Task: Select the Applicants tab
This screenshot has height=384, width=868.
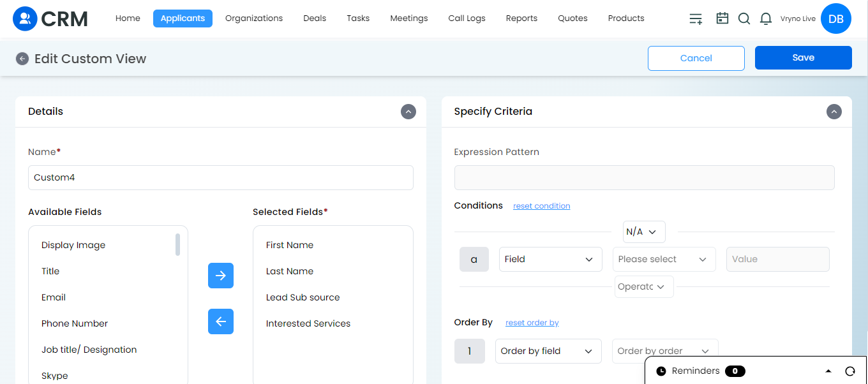Action: tap(183, 18)
